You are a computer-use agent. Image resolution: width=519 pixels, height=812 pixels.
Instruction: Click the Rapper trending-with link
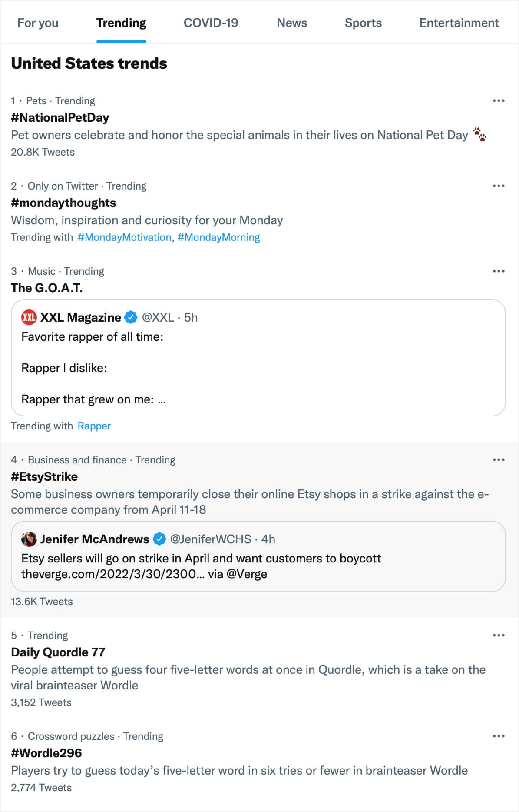(94, 426)
